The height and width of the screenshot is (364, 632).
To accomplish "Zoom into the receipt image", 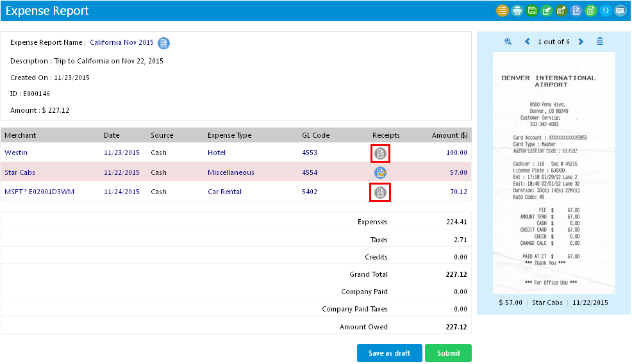I will (508, 42).
